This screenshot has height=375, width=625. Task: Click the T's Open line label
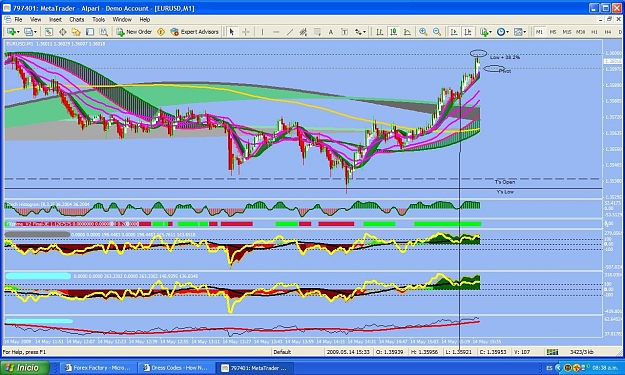[x=505, y=182]
